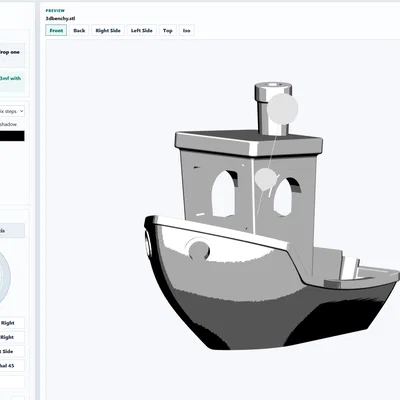
Task: Switch to the Front view tab
Action: tap(56, 30)
